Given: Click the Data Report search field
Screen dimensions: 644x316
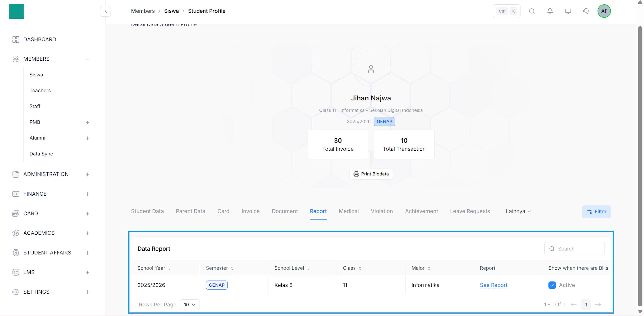Looking at the screenshot, I should click(x=574, y=249).
